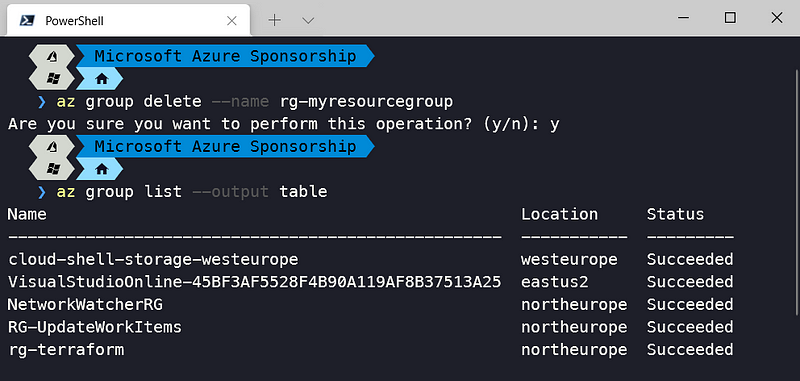Click the 'Location' column header
Screen dimensions: 800x381
[x=559, y=214]
